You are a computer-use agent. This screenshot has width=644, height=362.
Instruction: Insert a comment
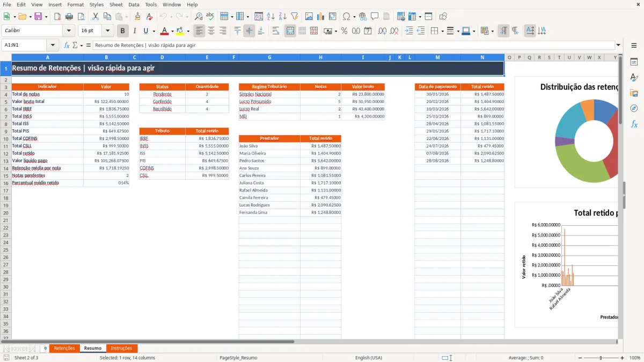(375, 17)
